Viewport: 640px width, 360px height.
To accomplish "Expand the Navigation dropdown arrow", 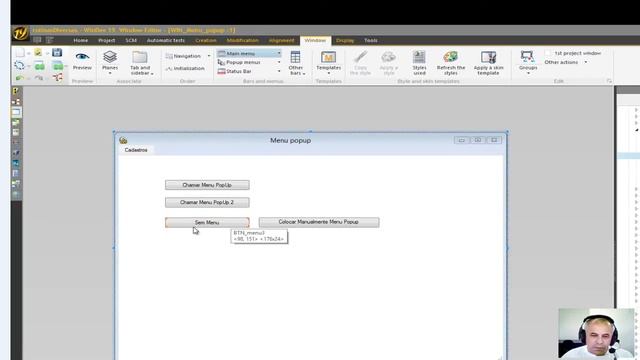I will click(x=209, y=56).
